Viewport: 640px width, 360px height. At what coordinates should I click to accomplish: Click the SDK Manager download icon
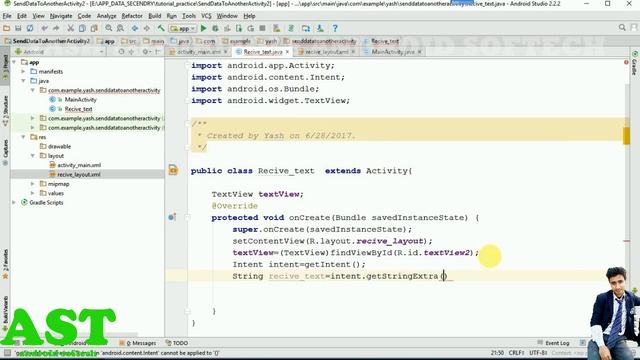pos(320,28)
